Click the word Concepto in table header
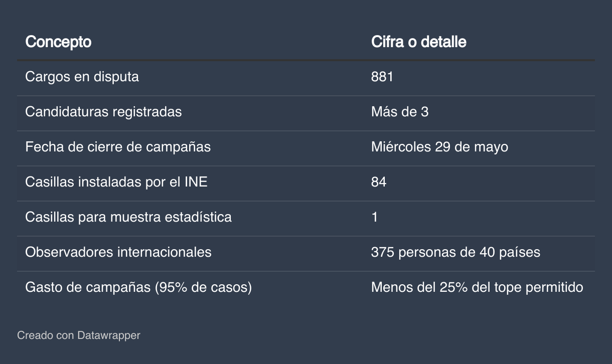The height and width of the screenshot is (364, 612). point(58,42)
